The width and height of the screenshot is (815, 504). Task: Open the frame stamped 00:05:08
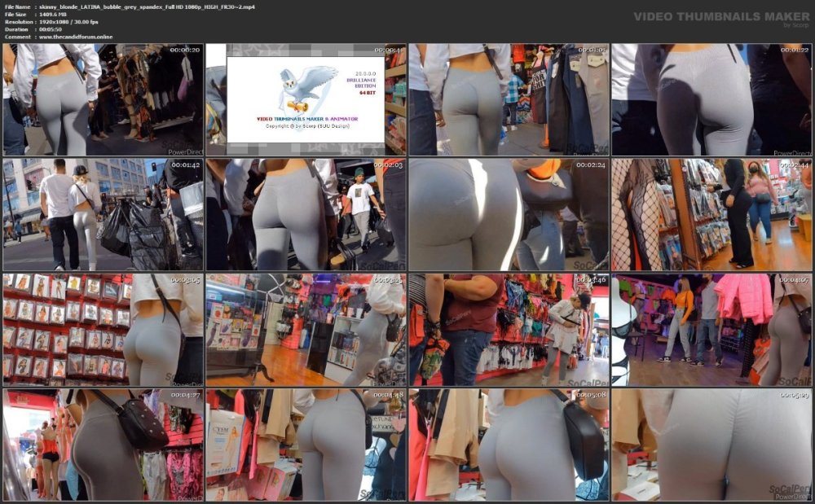coord(509,445)
